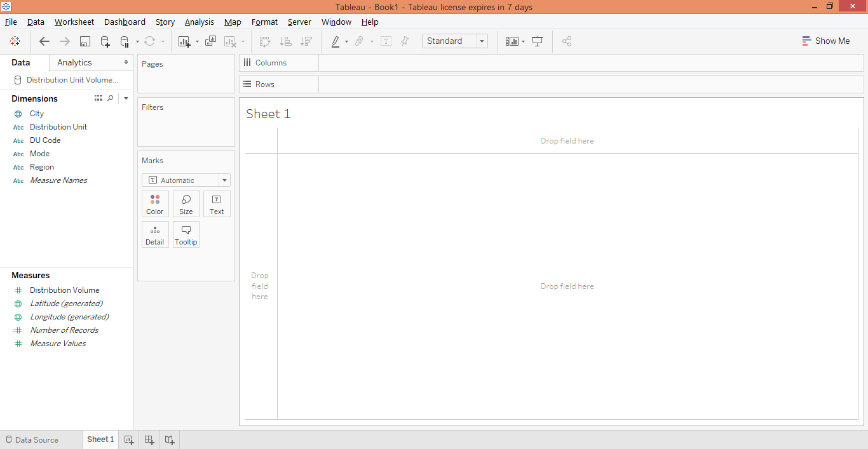The image size is (868, 449).
Task: Select the Distribution Unit dimension
Action: coord(58,127)
